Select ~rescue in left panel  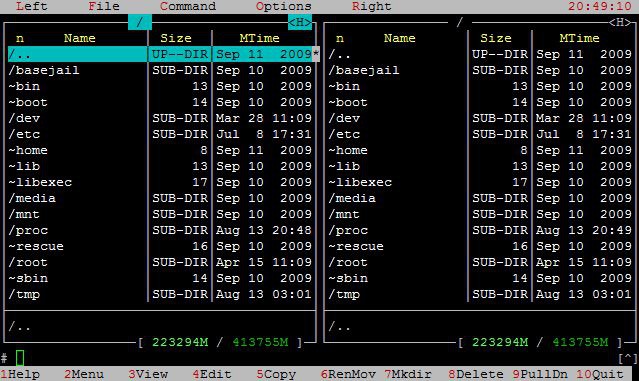coord(160,246)
